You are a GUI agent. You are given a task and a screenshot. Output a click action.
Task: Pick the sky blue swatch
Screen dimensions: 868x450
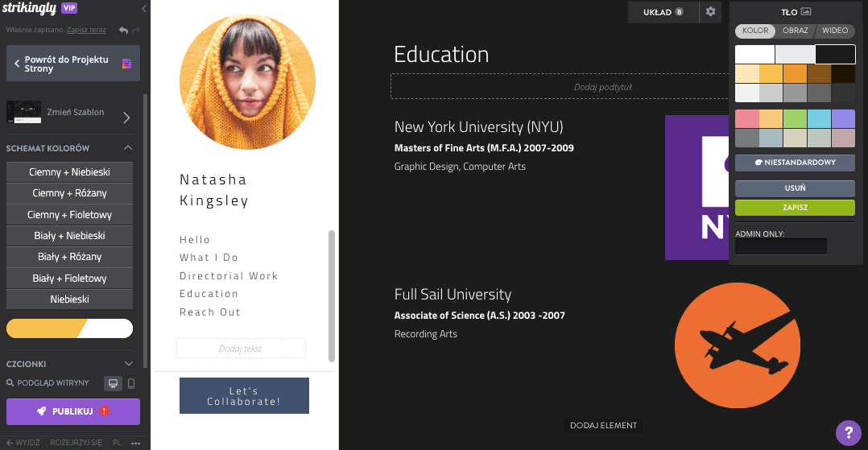coord(820,119)
